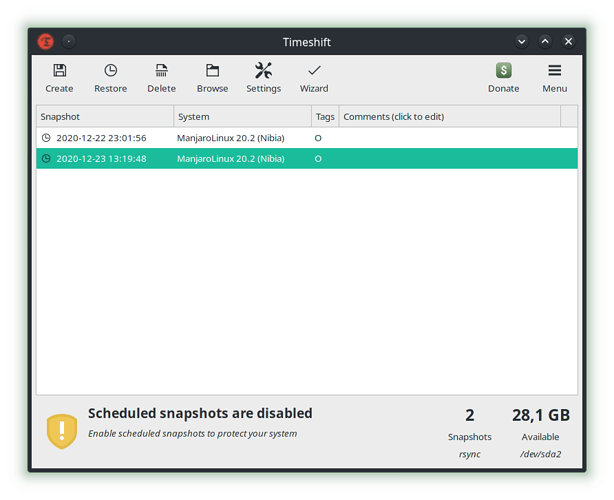
Task: Click the 'Snapshots' status label
Action: 470,437
